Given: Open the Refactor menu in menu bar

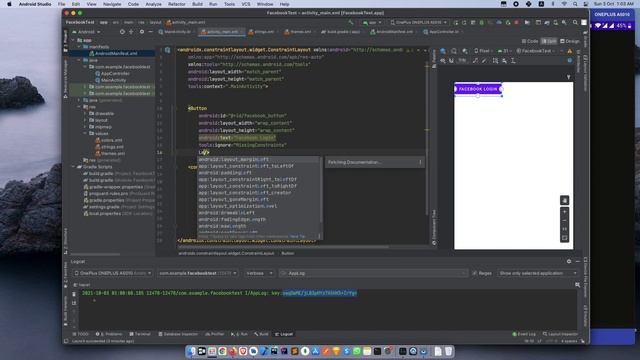Looking at the screenshot, I should click(x=177, y=4).
